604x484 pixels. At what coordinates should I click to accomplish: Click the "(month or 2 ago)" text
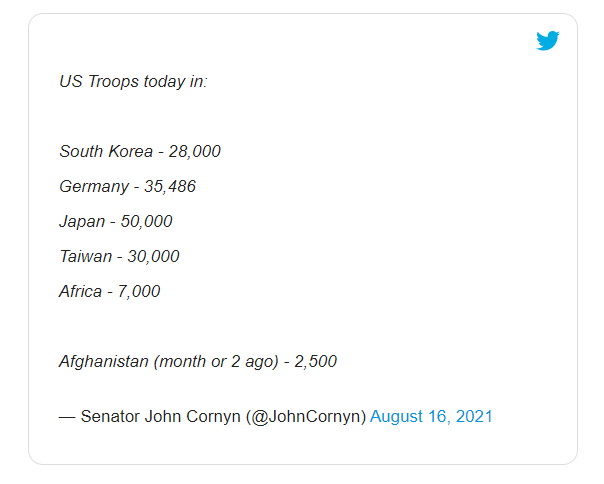coord(216,361)
